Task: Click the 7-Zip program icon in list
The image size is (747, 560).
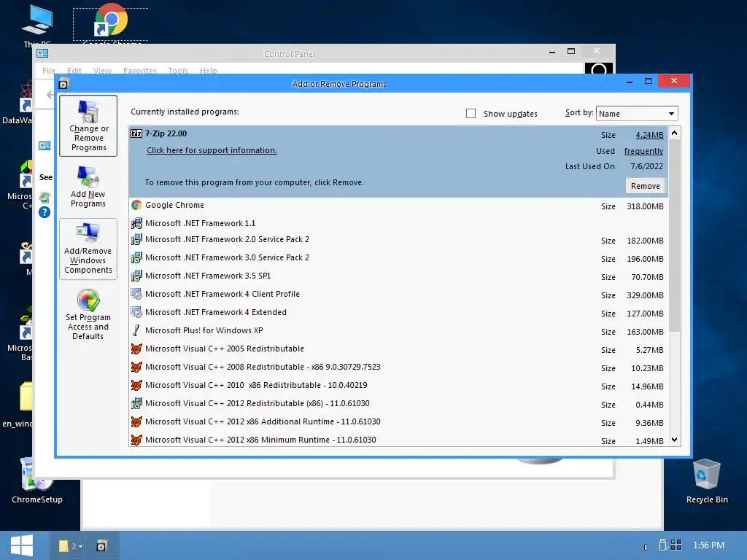Action: [x=136, y=134]
